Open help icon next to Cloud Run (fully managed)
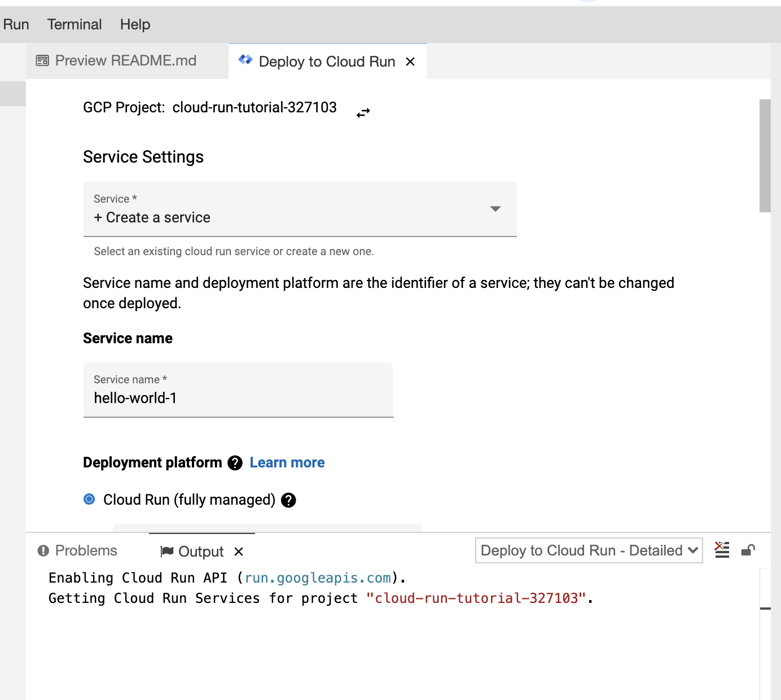The width and height of the screenshot is (781, 700). 288,500
